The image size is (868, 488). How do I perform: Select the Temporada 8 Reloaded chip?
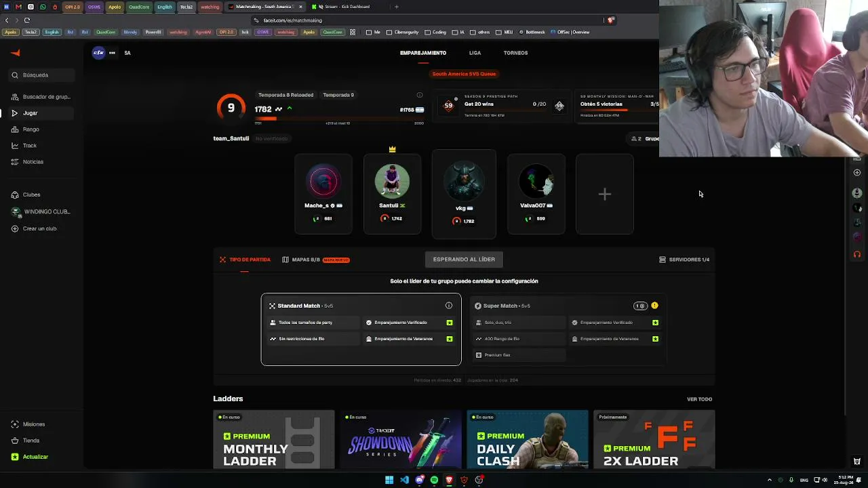click(285, 95)
